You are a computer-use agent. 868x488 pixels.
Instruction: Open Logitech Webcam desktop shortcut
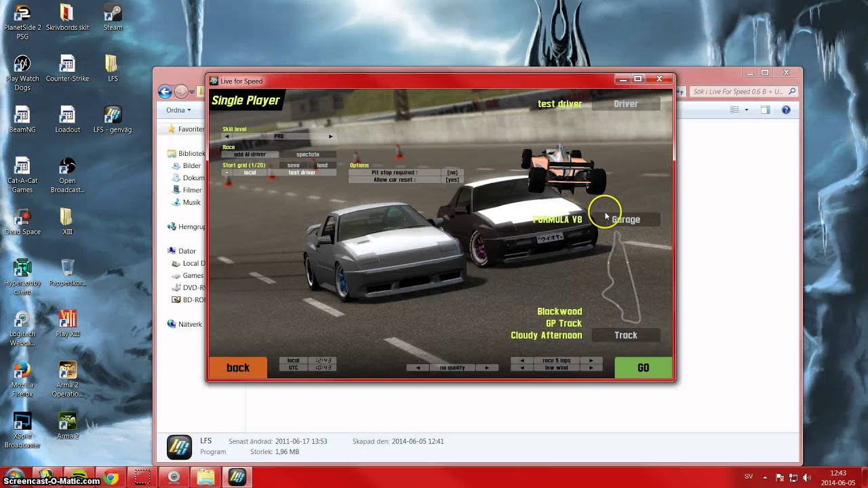[22, 328]
